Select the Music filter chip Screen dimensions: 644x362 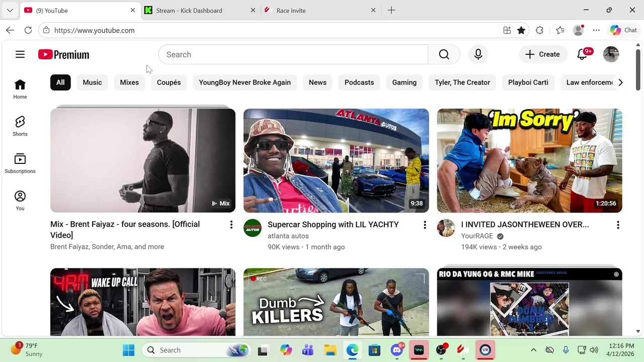(x=92, y=82)
